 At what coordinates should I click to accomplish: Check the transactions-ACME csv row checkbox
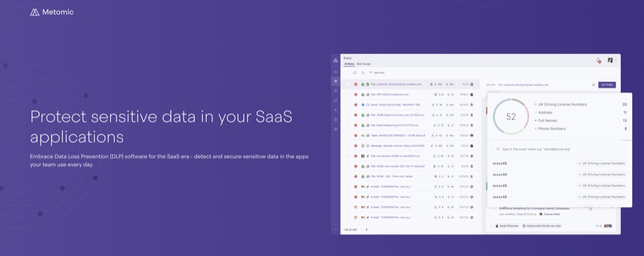click(348, 156)
